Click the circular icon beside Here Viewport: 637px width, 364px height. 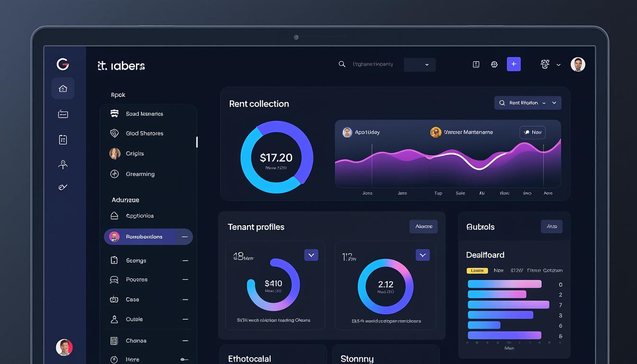114,360
